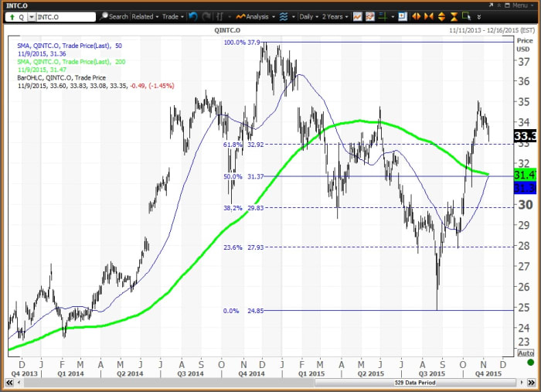The height and width of the screenshot is (392, 541).
Task: Click the 100.0% 37.9 Fibonacci label
Action: click(241, 43)
